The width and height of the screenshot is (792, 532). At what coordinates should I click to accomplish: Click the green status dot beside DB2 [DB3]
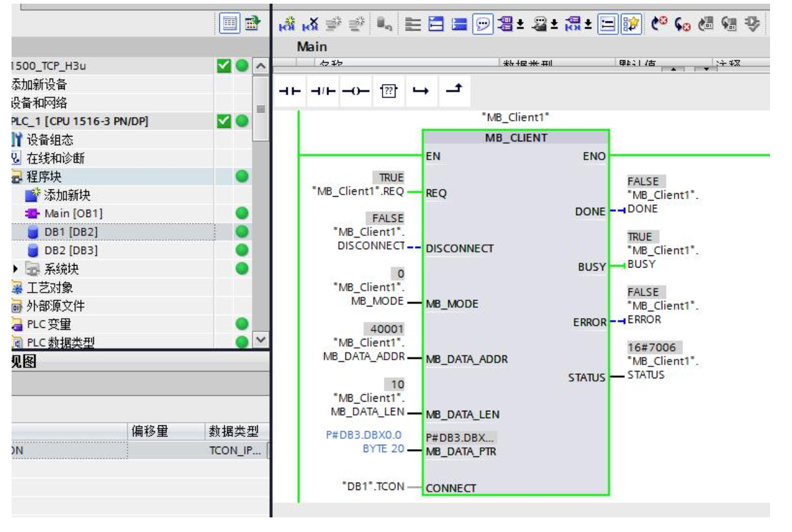242,250
